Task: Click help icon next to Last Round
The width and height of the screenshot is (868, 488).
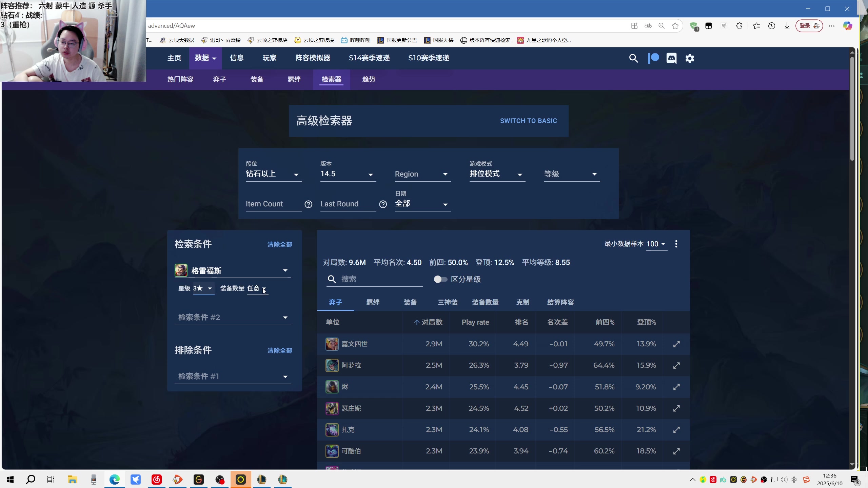Action: coord(383,204)
